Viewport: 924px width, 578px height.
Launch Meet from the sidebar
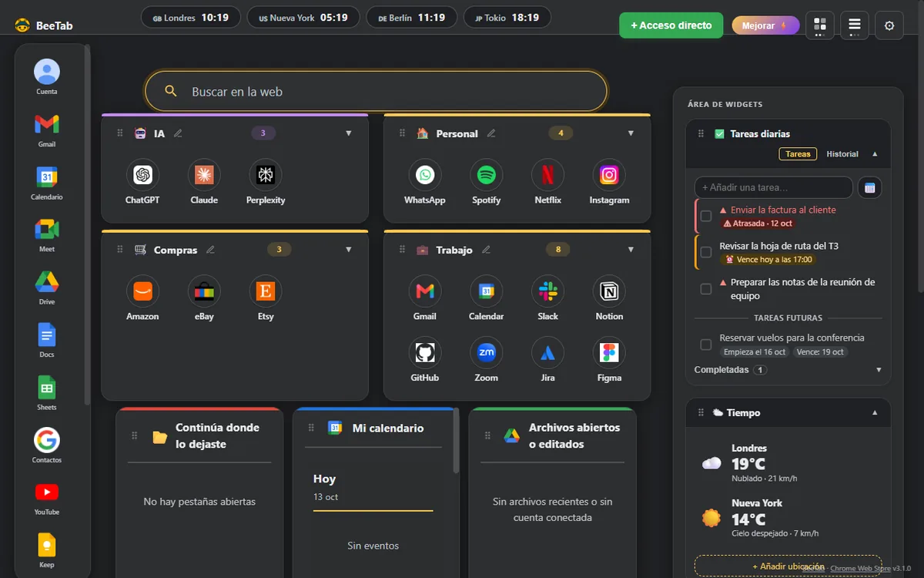(47, 229)
